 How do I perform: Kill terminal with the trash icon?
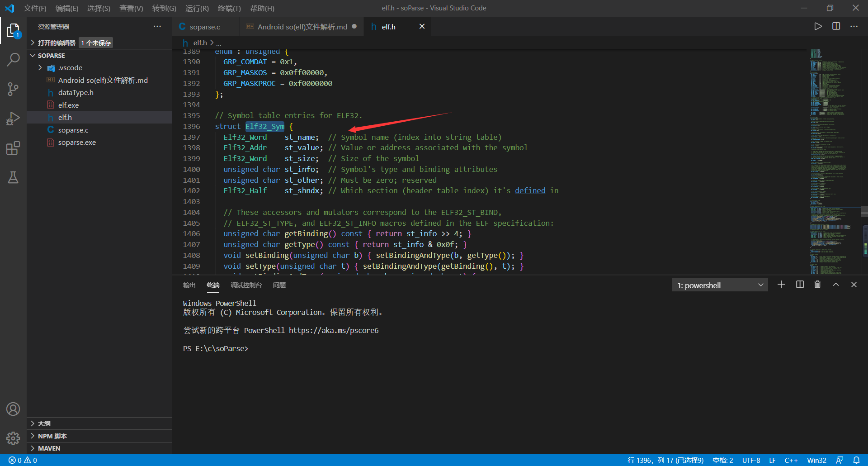(817, 285)
